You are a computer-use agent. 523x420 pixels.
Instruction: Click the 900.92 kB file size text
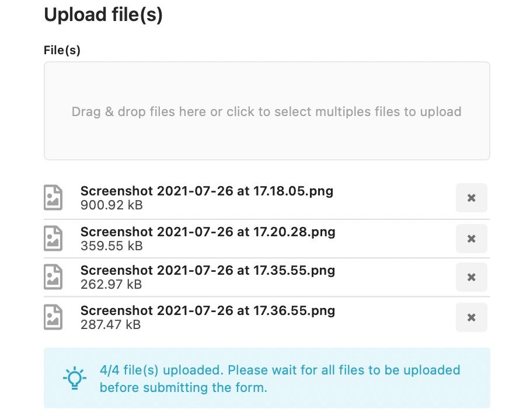(111, 205)
